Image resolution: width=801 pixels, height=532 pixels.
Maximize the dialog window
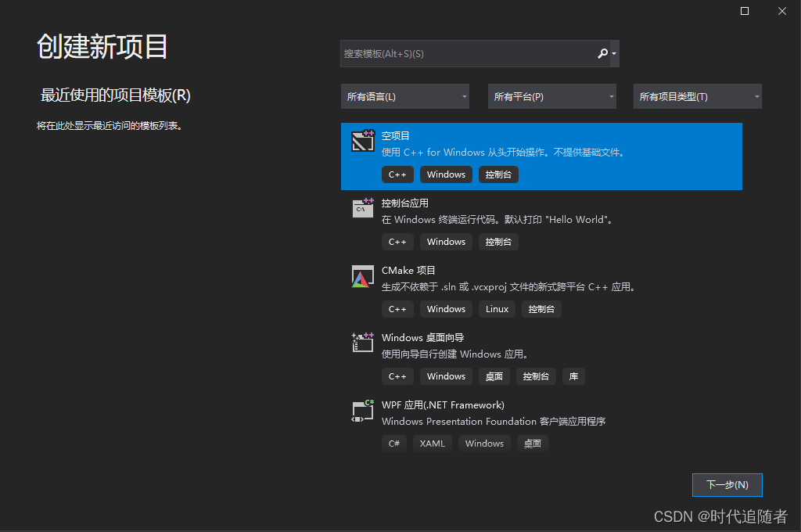pos(745,11)
